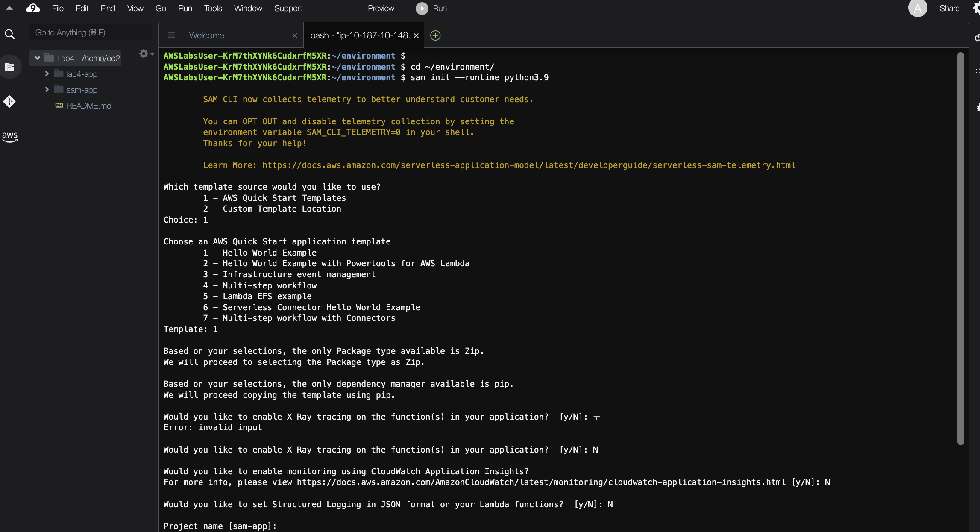Open the CloudWatch application insights URL

click(541, 482)
